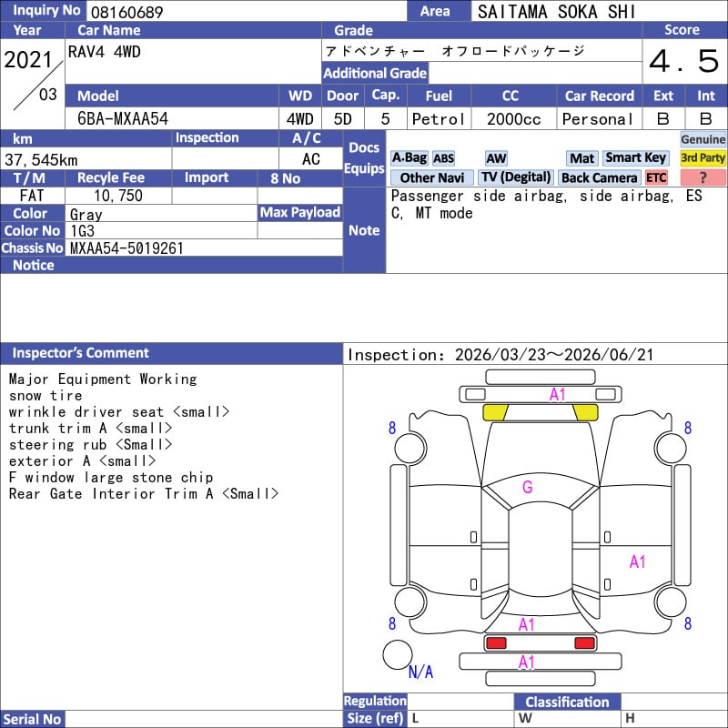Click the TV (Degital) equipment badge
Image resolution: width=728 pixels, height=728 pixels.
click(x=516, y=177)
